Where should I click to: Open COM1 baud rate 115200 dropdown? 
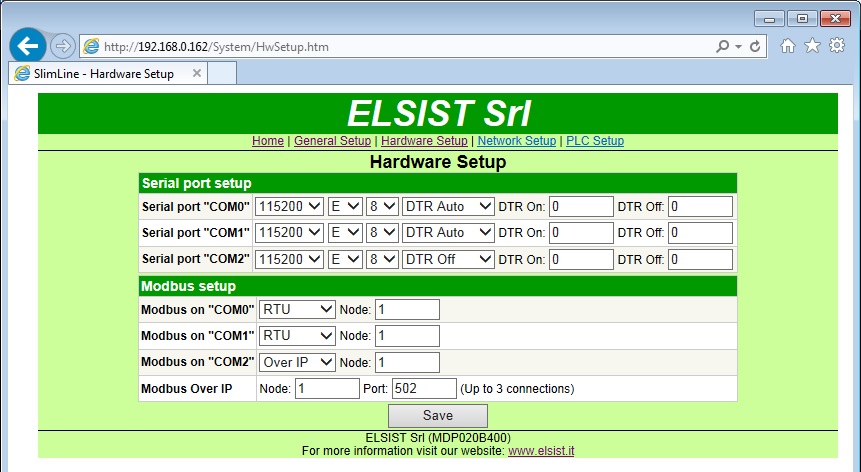click(x=289, y=233)
